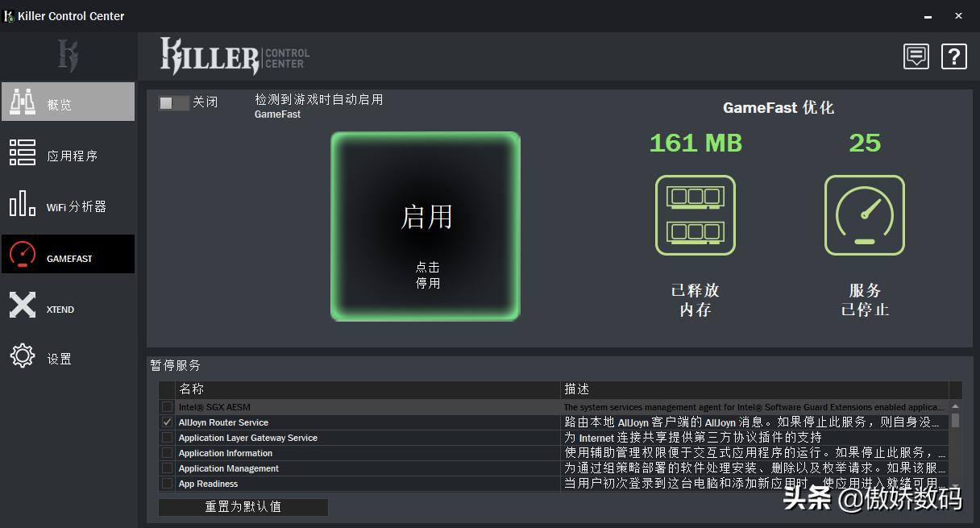
Task: Select the GAMEFAST speedometer sidebar icon
Action: pyautogui.click(x=22, y=253)
